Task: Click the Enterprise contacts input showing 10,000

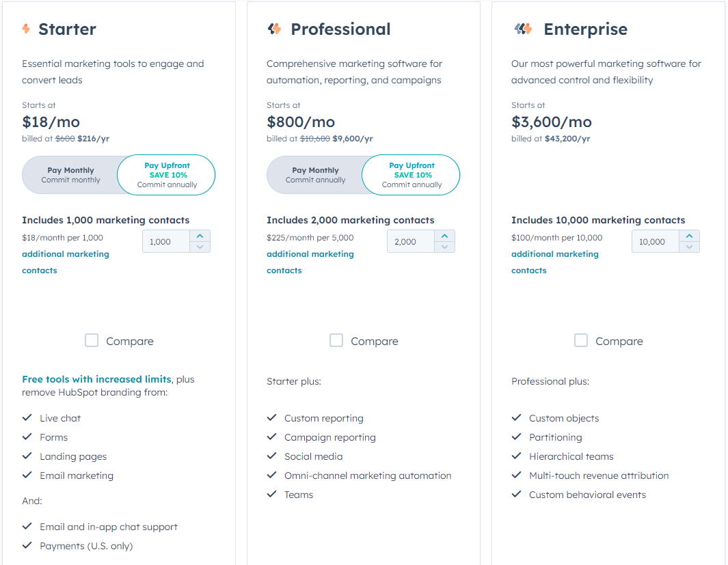Action: point(655,241)
